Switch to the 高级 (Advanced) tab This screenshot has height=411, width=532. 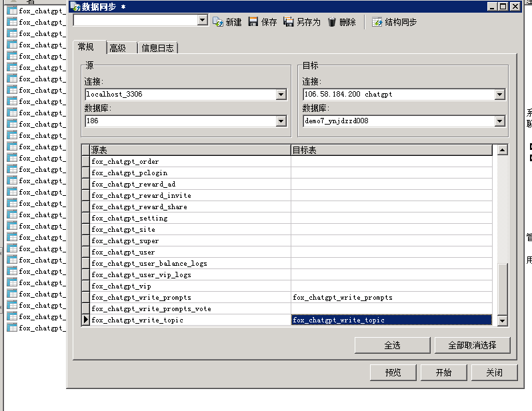118,48
